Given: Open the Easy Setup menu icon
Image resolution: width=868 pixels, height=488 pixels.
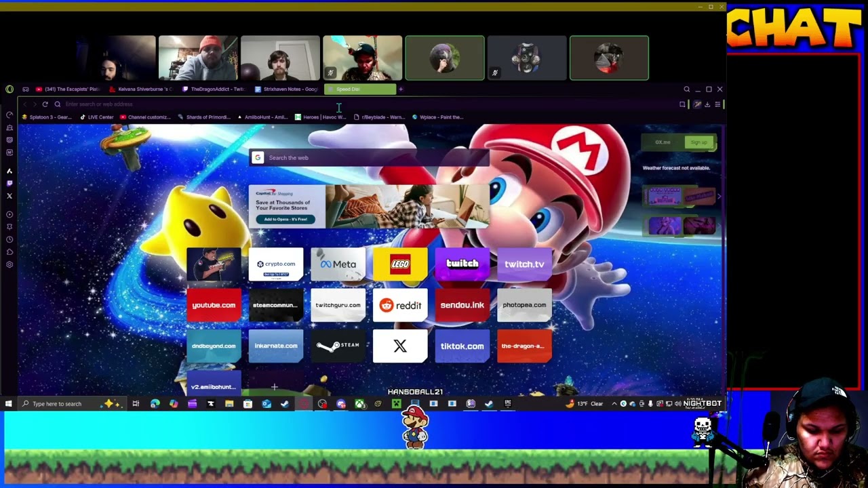Looking at the screenshot, I should 717,104.
